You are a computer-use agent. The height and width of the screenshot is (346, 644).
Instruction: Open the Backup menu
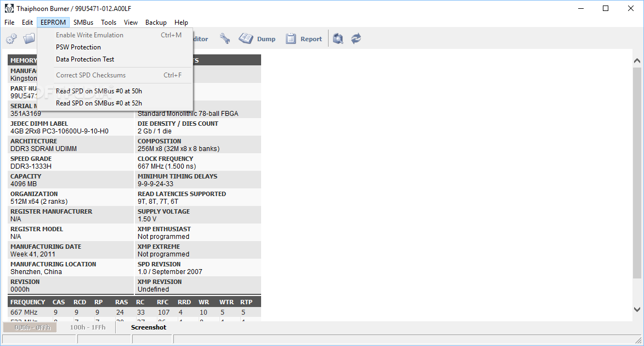click(156, 22)
